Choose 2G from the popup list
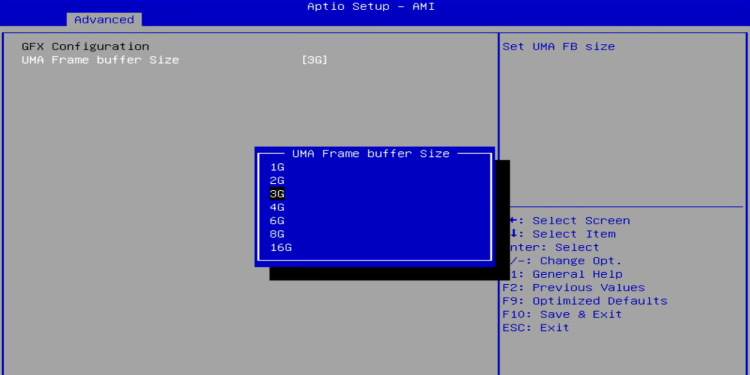This screenshot has height=375, width=750. coord(277,181)
